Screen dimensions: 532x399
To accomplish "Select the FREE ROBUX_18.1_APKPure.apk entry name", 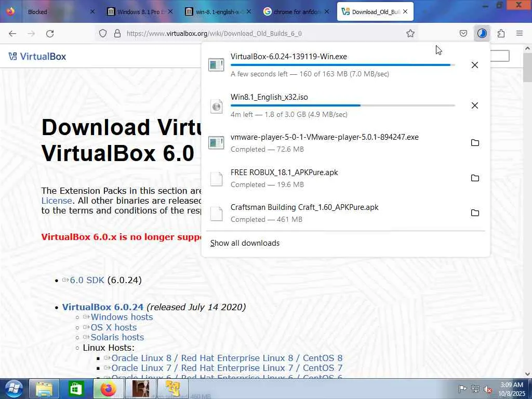I will click(x=284, y=172).
